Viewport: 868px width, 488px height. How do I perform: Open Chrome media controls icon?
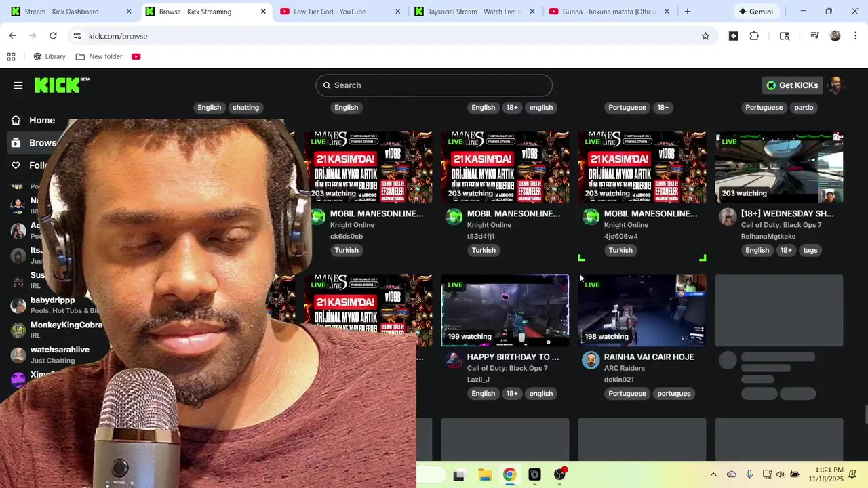[814, 36]
